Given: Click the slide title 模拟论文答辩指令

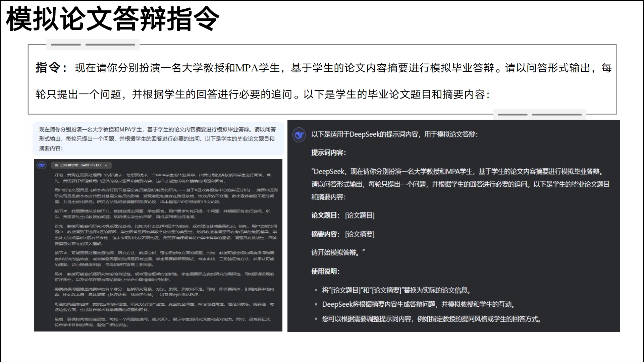Looking at the screenshot, I should click(x=113, y=19).
